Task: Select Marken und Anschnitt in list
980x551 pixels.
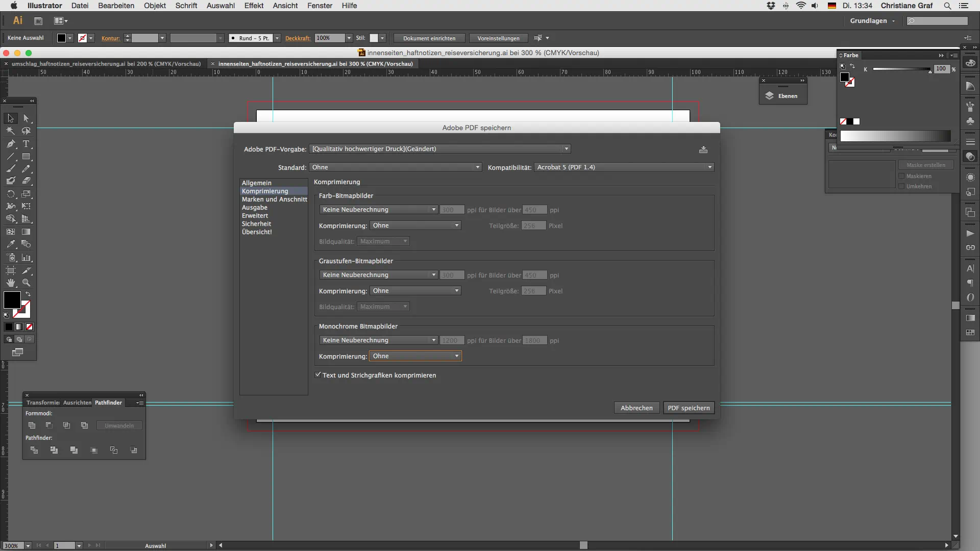Action: click(274, 199)
